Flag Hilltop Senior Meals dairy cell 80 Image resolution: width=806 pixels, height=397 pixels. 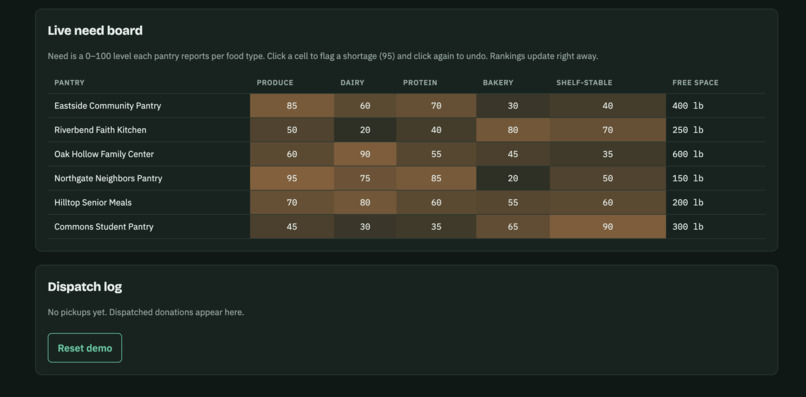click(365, 203)
